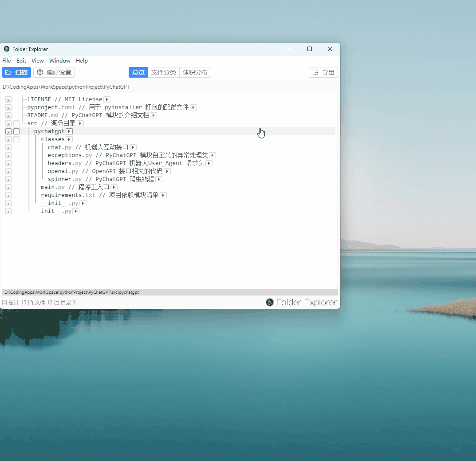Select the openai.py tree row text
Image resolution: width=476 pixels, height=461 pixels.
[x=105, y=171]
